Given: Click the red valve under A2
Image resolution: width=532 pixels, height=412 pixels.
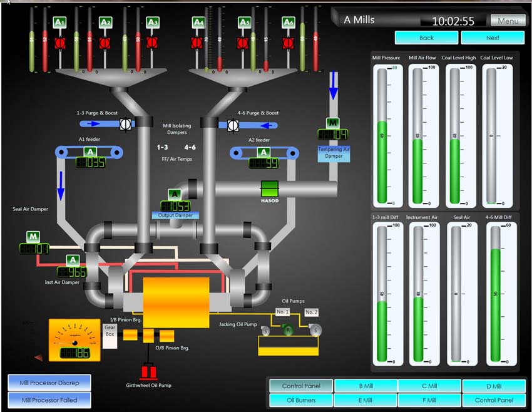Looking at the screenshot, I should [105, 43].
